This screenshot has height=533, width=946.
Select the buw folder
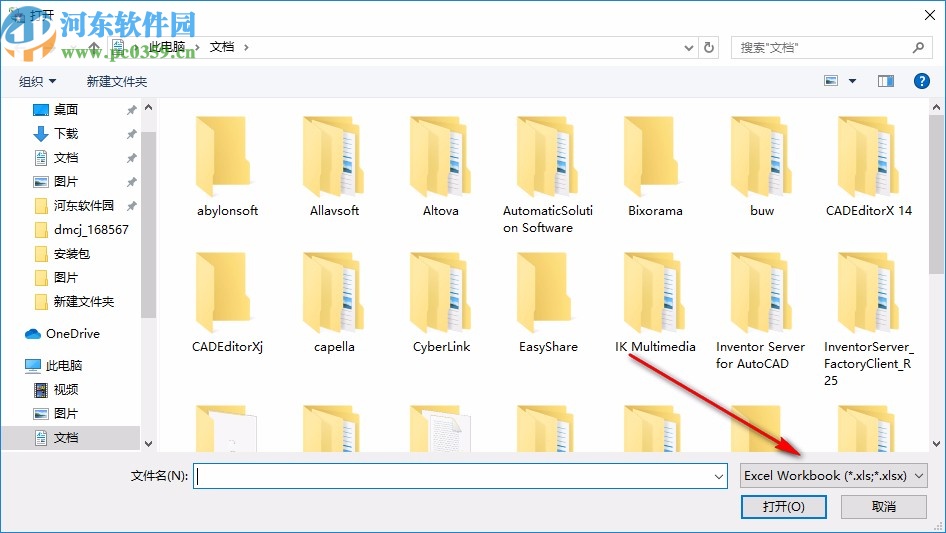pos(762,166)
